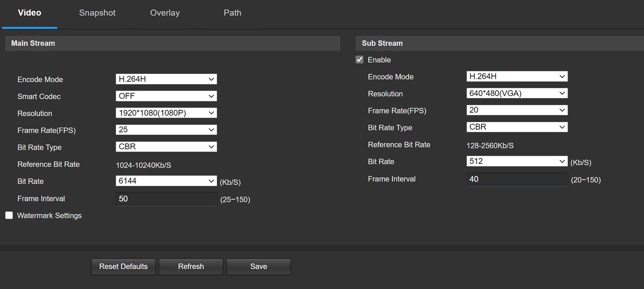Click the 128-2560Kb/S reference bit rate text
Image resolution: width=644 pixels, height=289 pixels.
tap(490, 146)
